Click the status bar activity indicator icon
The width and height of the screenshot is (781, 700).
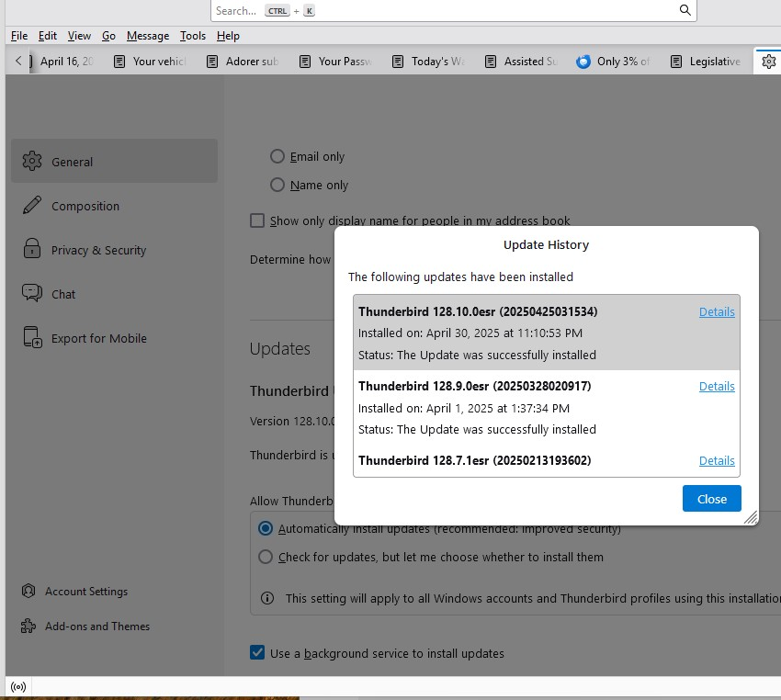[18, 687]
